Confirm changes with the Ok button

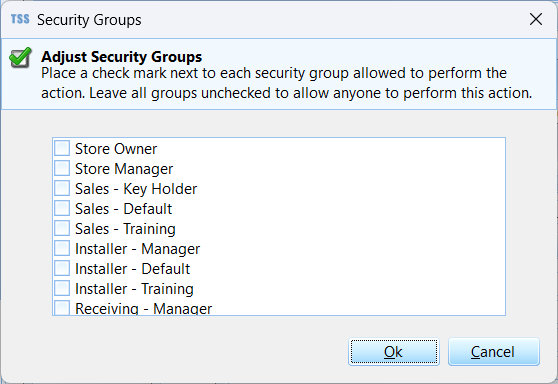coord(394,352)
